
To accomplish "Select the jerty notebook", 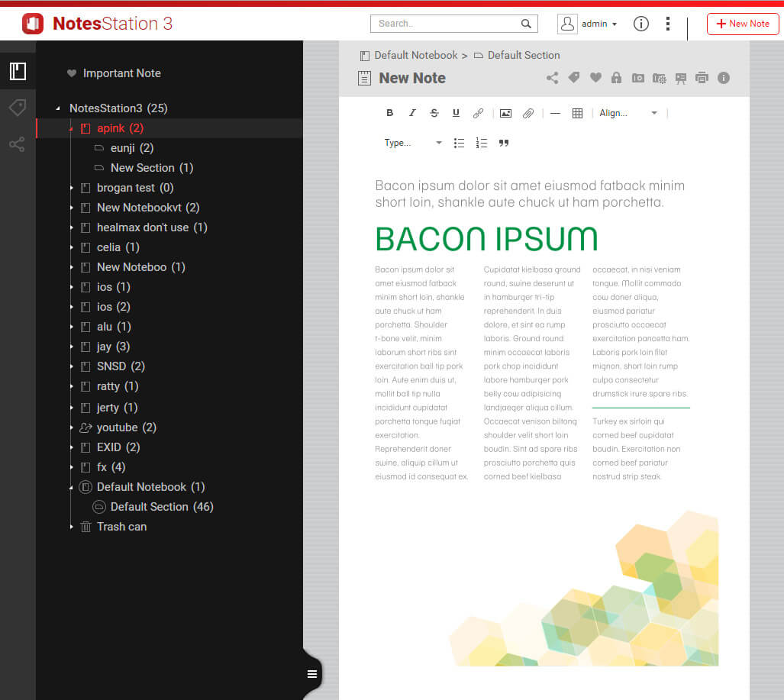I will point(117,408).
